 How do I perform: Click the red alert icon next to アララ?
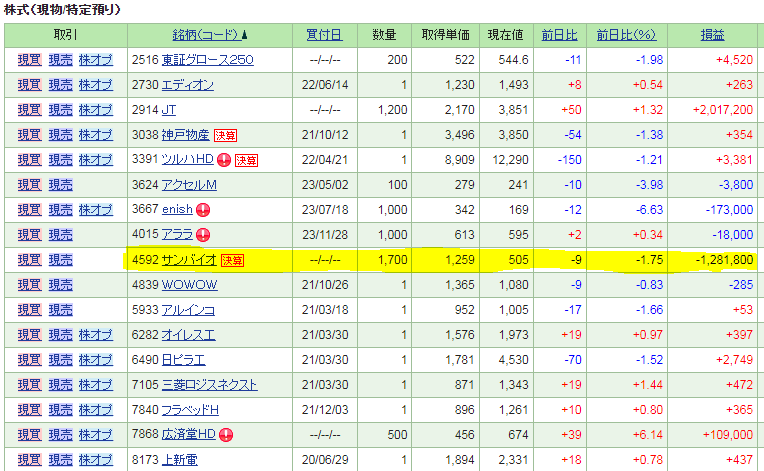pos(203,235)
